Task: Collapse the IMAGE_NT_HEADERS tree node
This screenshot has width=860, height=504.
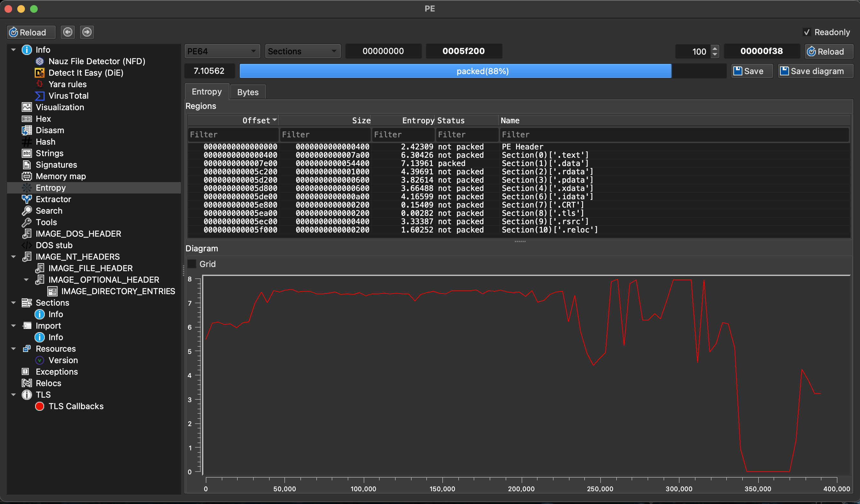Action: pos(13,257)
